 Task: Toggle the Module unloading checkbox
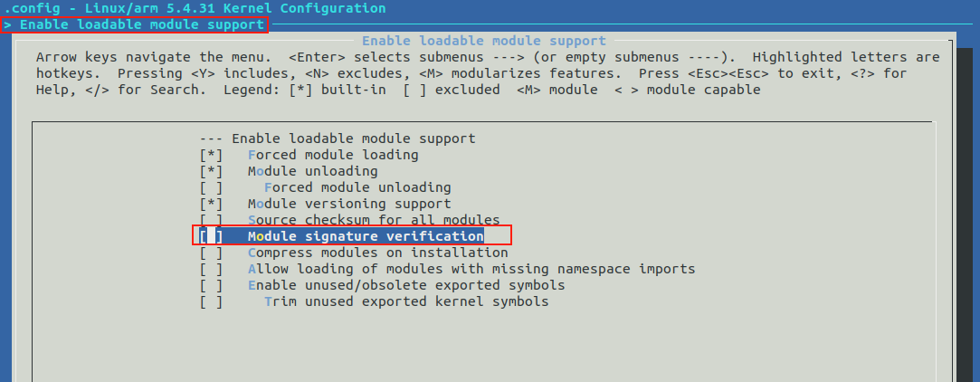211,171
